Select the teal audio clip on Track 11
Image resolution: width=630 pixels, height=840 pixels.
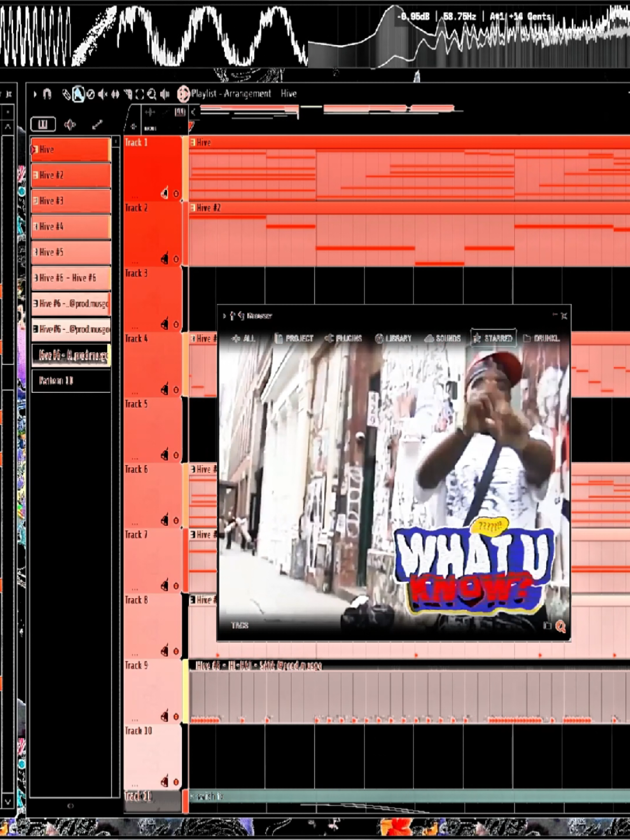click(410, 797)
